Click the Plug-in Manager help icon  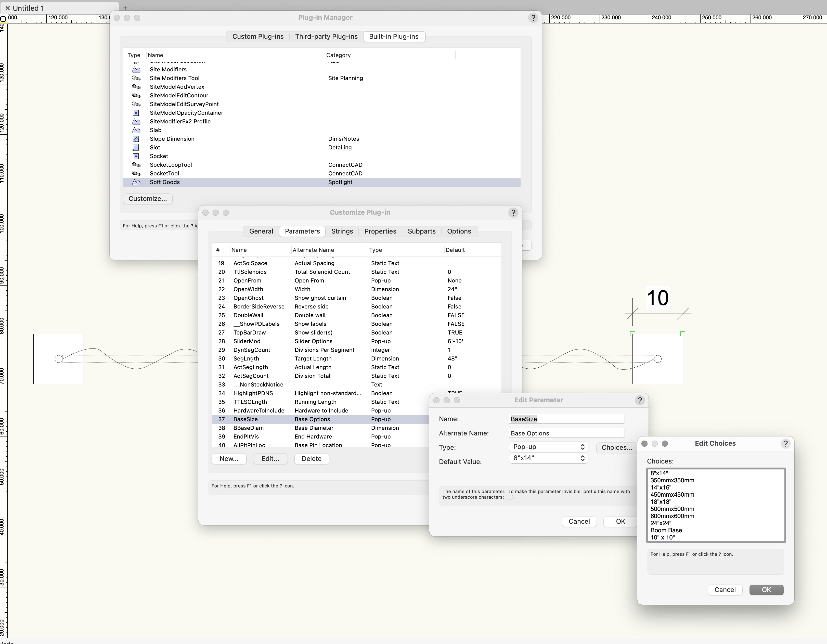tap(533, 18)
